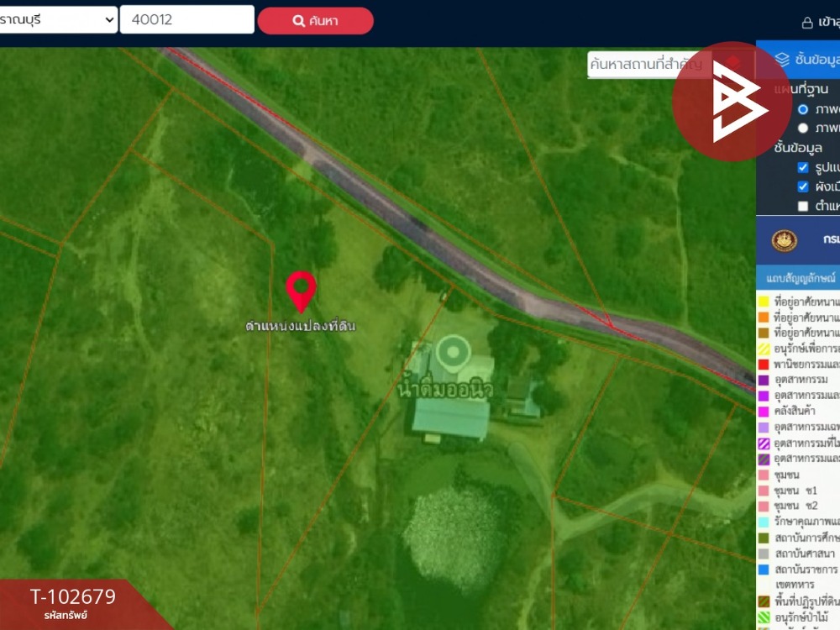Screen dimensions: 840x630
Task: Click the blue สถาบันราชการ swatch
Action: pos(764,569)
